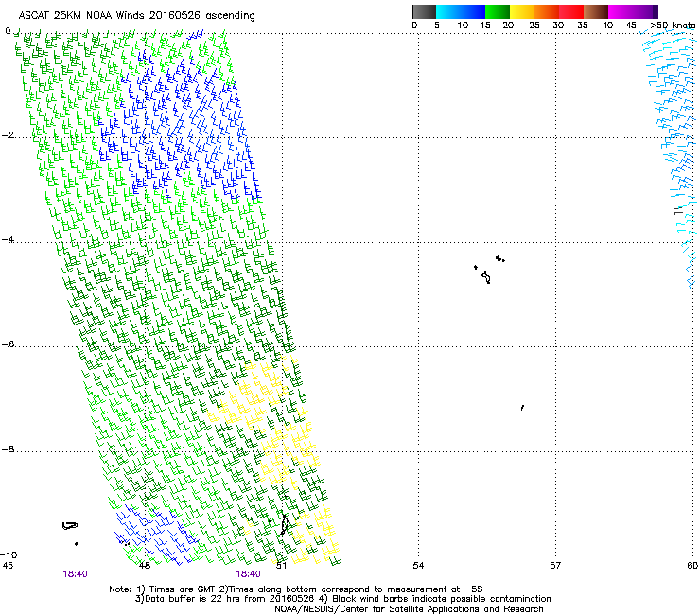Click the blue 10-15 knots legend segment
Screen dimensions: 700x615
point(473,11)
